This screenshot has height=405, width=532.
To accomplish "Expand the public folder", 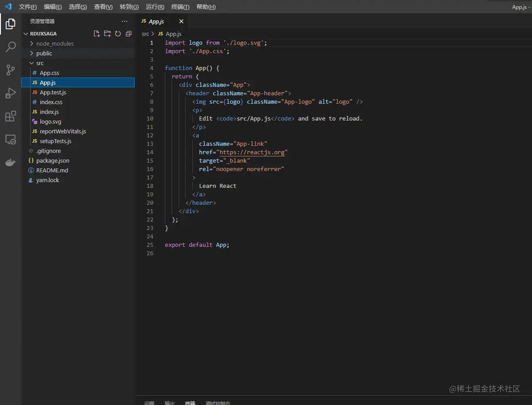I will [32, 53].
